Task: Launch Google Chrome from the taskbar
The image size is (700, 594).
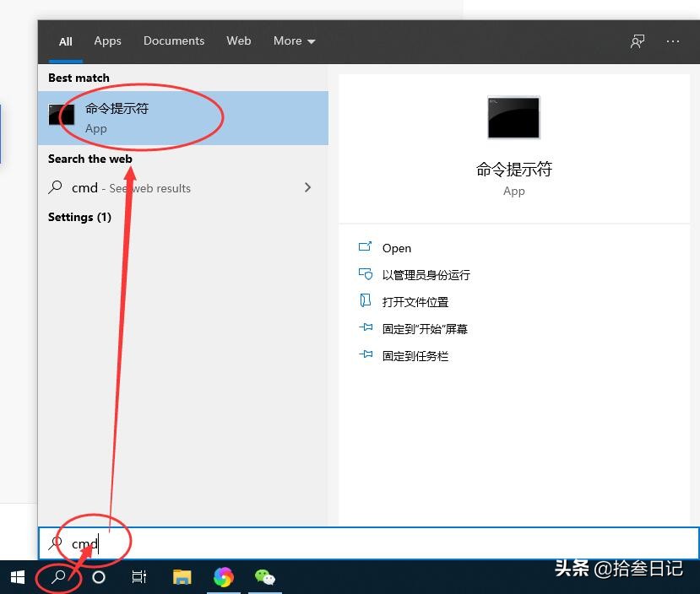Action: coord(224,577)
